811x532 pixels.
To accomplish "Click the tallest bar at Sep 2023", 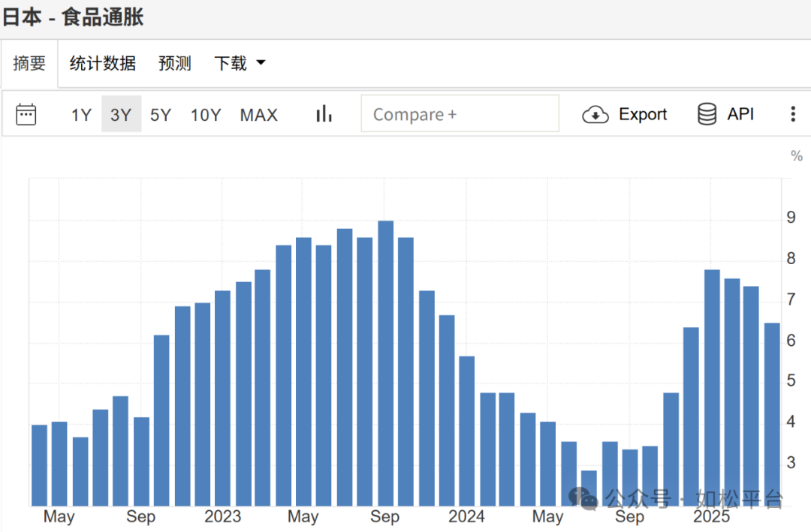I will (386, 363).
